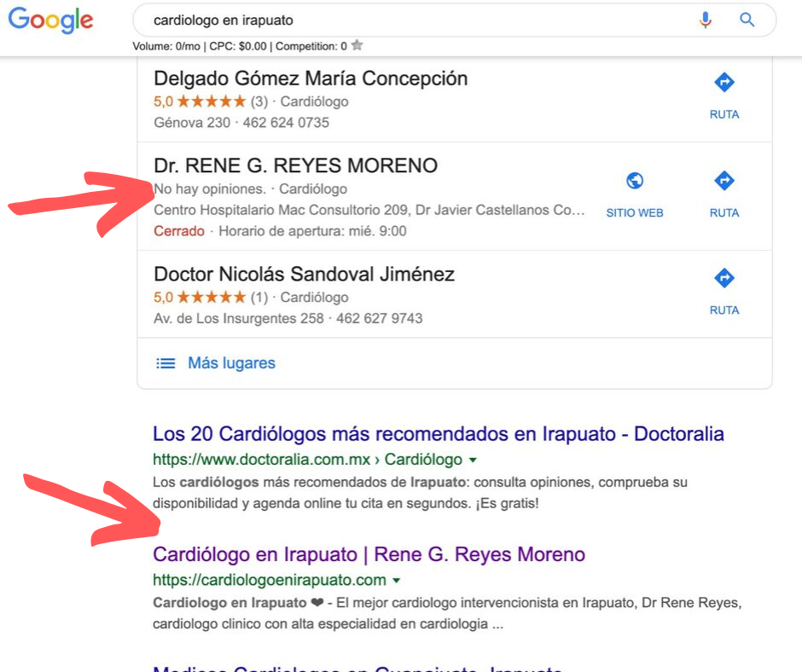Image resolution: width=802 pixels, height=672 pixels.
Task: Expand dropdown arrow next to doctoralia.com.mx URL
Action: tap(474, 460)
